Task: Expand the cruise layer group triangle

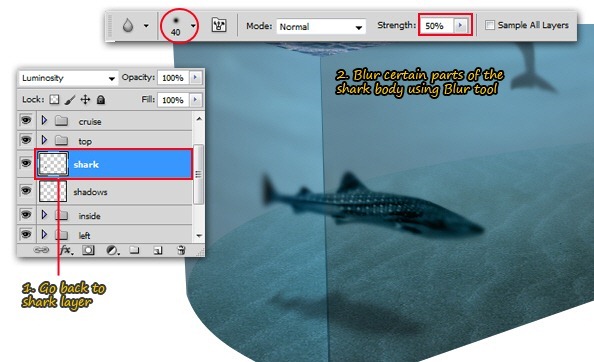Action: click(x=44, y=120)
